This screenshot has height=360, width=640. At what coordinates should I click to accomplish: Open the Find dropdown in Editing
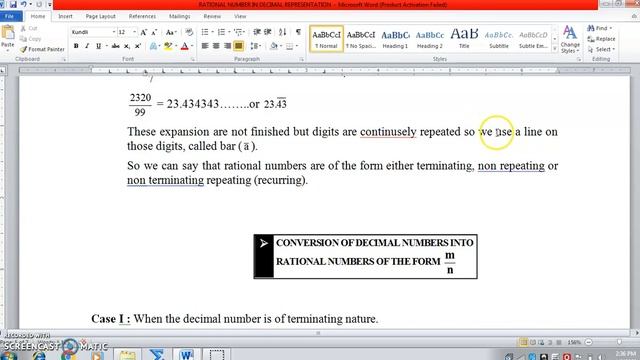pyautogui.click(x=611, y=28)
